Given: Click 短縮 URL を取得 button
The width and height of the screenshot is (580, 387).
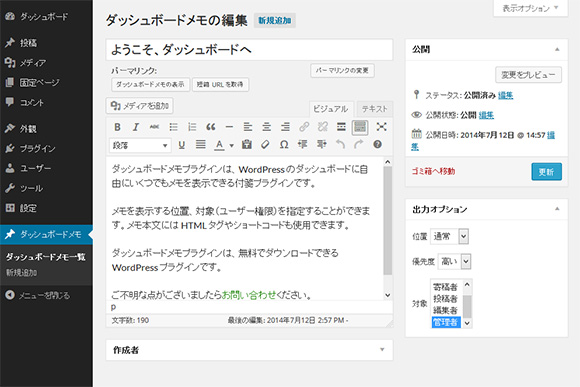Looking at the screenshot, I should (220, 84).
